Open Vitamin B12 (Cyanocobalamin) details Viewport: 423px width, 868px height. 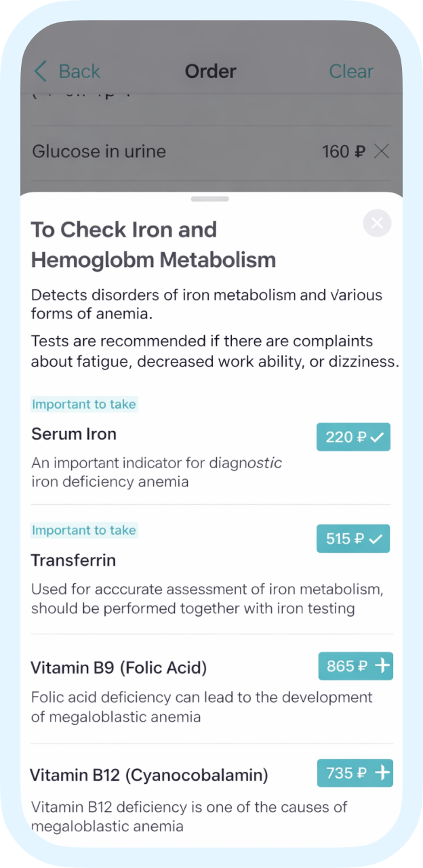point(149,774)
